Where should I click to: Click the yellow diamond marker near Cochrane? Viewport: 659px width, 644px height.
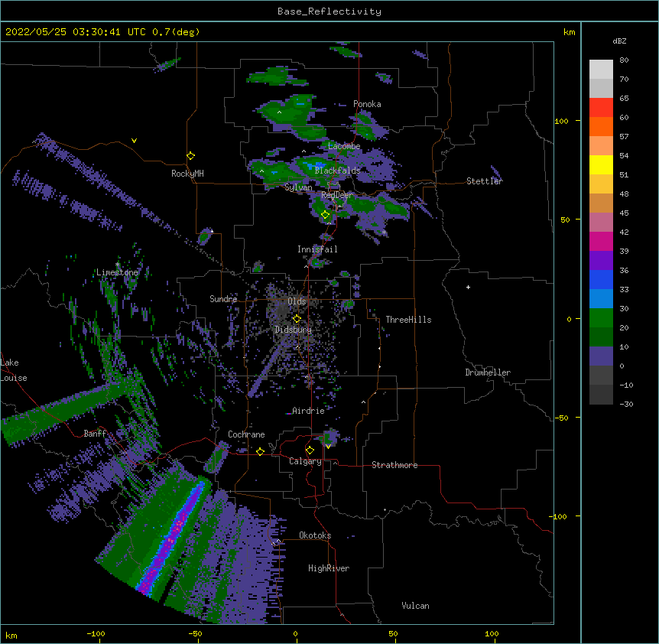click(x=260, y=451)
